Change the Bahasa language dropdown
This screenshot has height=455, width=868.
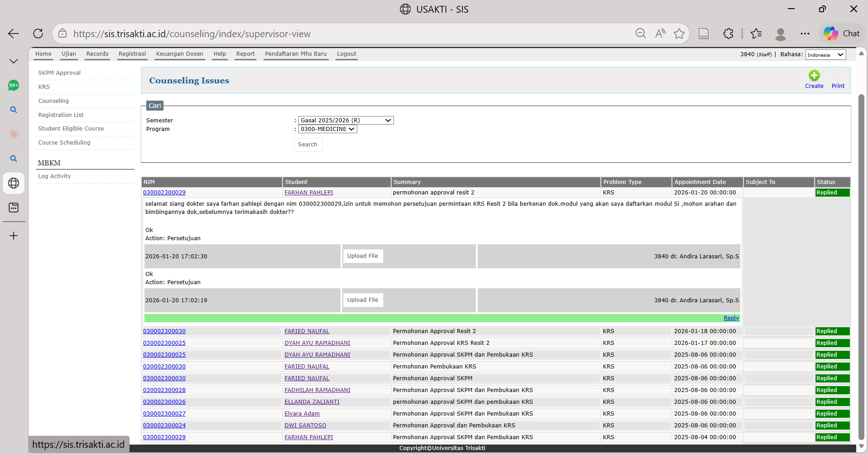point(825,55)
